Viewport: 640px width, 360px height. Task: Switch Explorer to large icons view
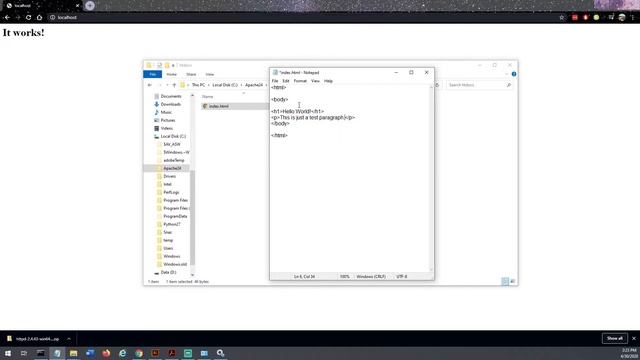513,281
